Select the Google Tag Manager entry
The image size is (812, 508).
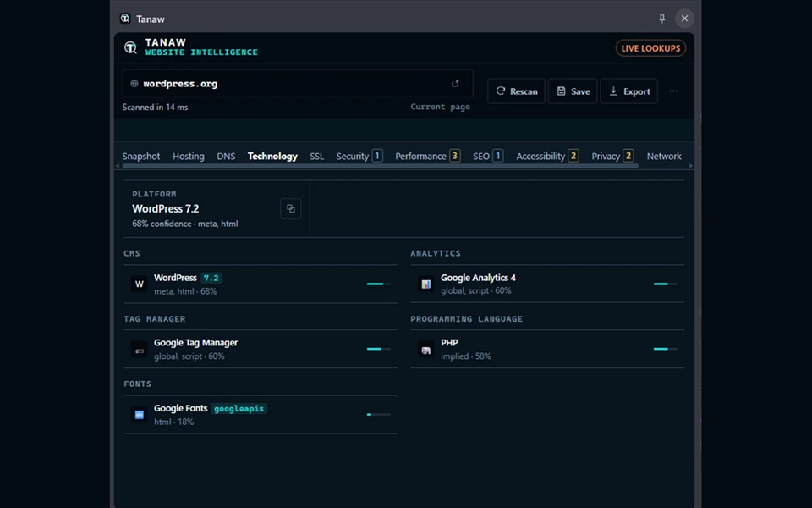click(x=261, y=350)
